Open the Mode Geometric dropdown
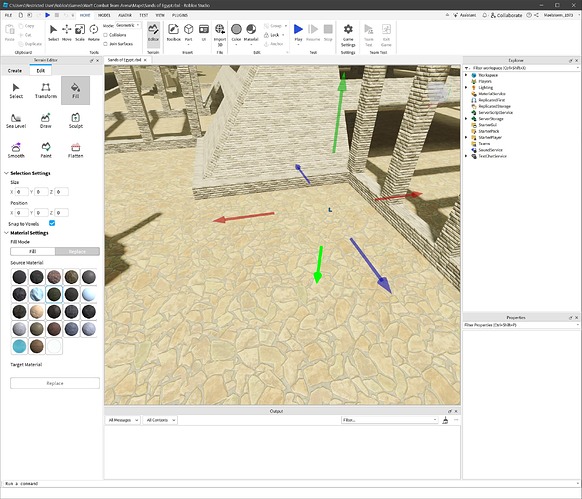 click(x=127, y=25)
